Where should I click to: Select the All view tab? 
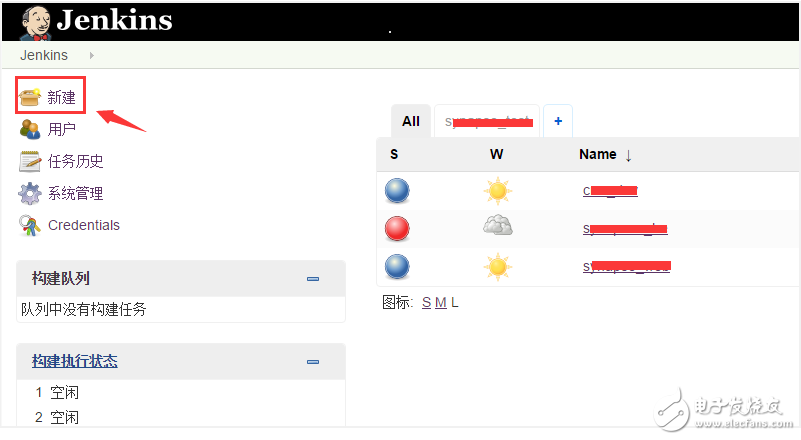click(411, 121)
